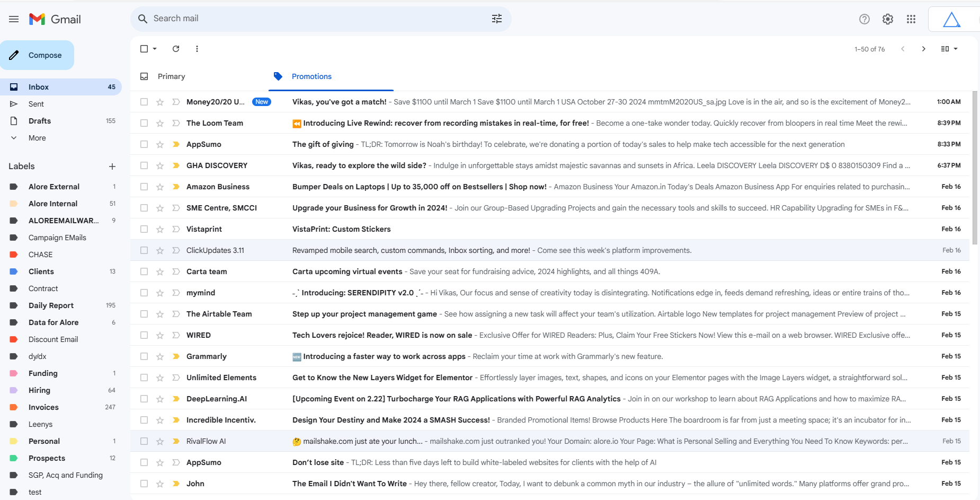Open the Help icon
This screenshot has width=980, height=500.
pyautogui.click(x=864, y=19)
